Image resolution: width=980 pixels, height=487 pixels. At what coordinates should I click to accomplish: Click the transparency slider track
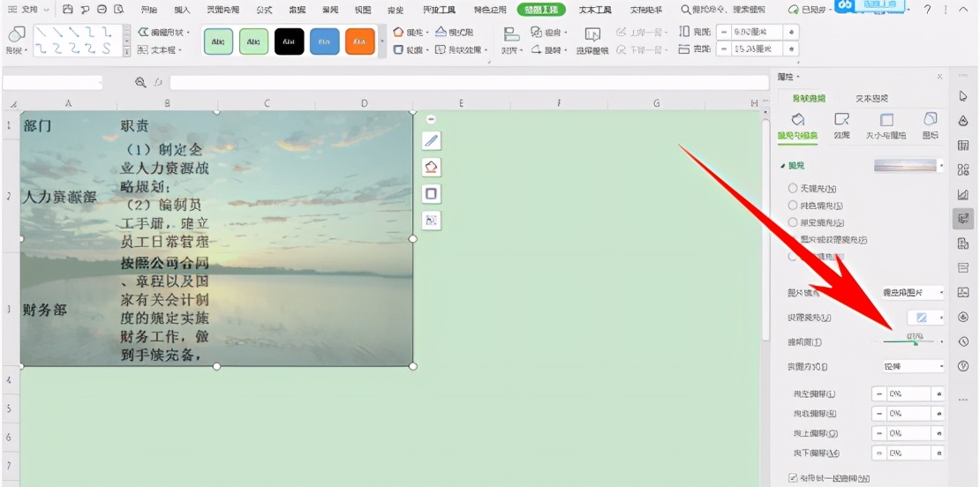pos(908,342)
